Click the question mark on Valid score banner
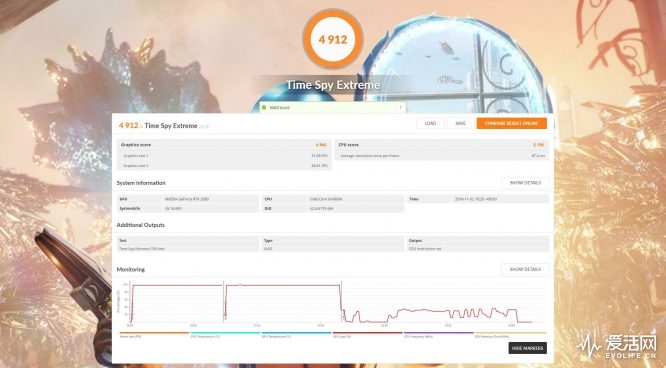This screenshot has height=368, width=666. 400,108
